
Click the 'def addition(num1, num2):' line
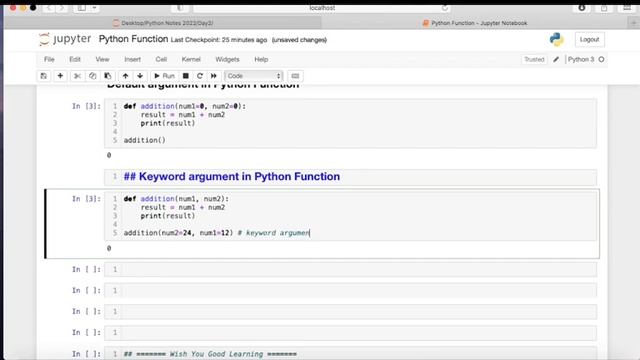176,199
